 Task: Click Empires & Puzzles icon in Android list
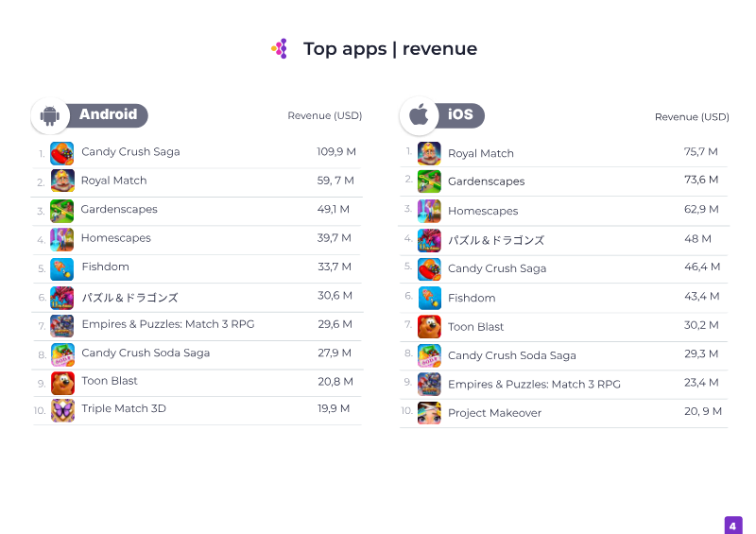[62, 326]
